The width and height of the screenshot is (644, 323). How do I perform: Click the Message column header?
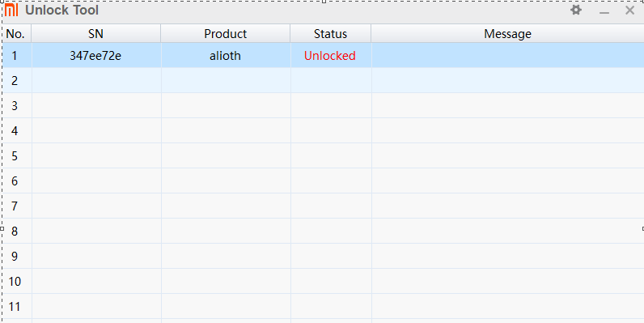pos(507,34)
